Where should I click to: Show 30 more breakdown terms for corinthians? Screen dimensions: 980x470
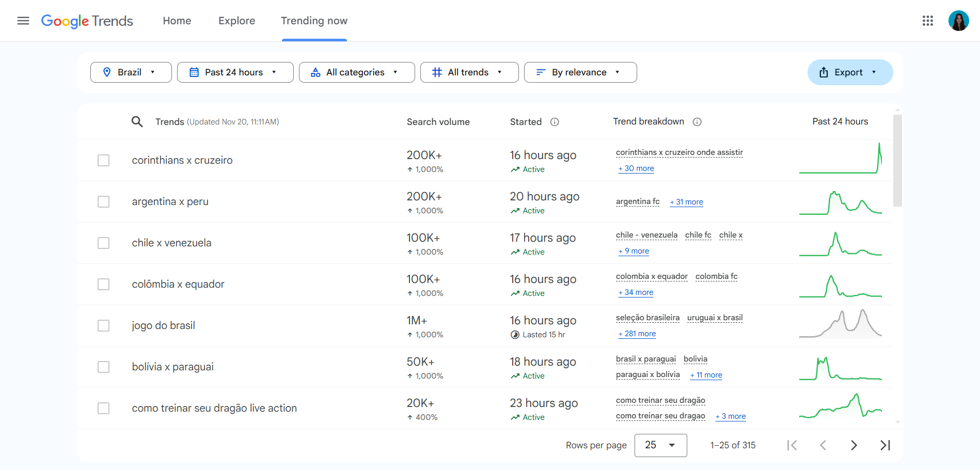[636, 168]
